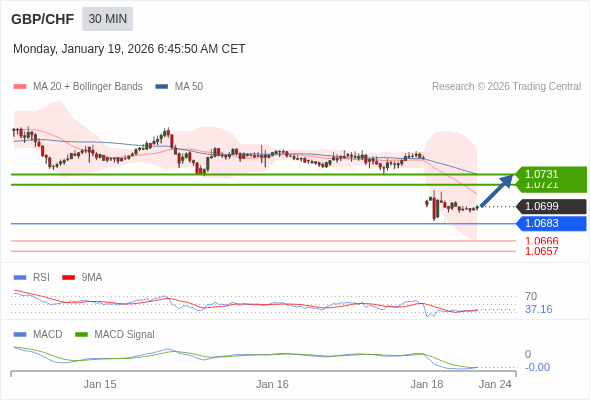Click the 1.0731 green resistance label
590x400 pixels.
coord(551,174)
